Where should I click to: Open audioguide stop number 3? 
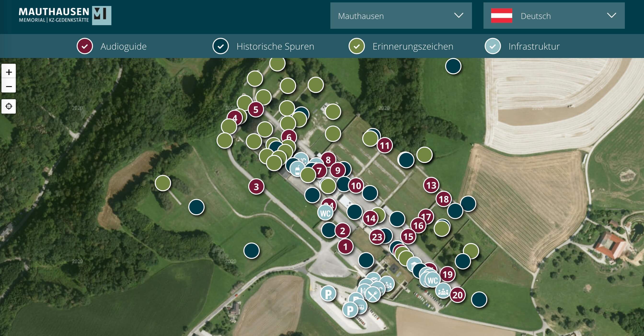[256, 187]
